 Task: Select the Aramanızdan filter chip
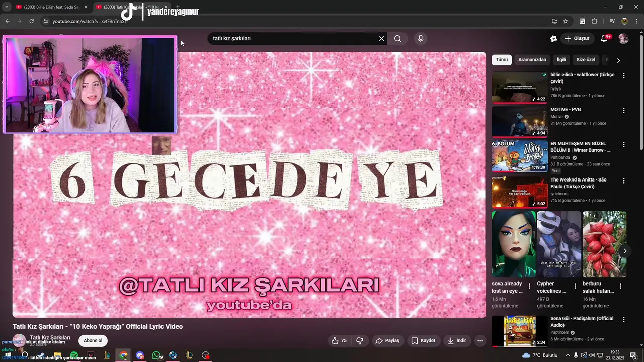[532, 60]
